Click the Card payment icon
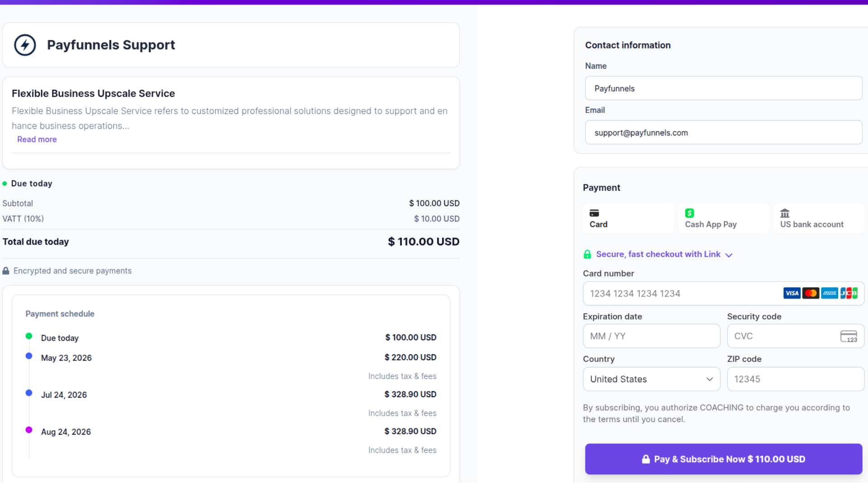 [x=594, y=213]
